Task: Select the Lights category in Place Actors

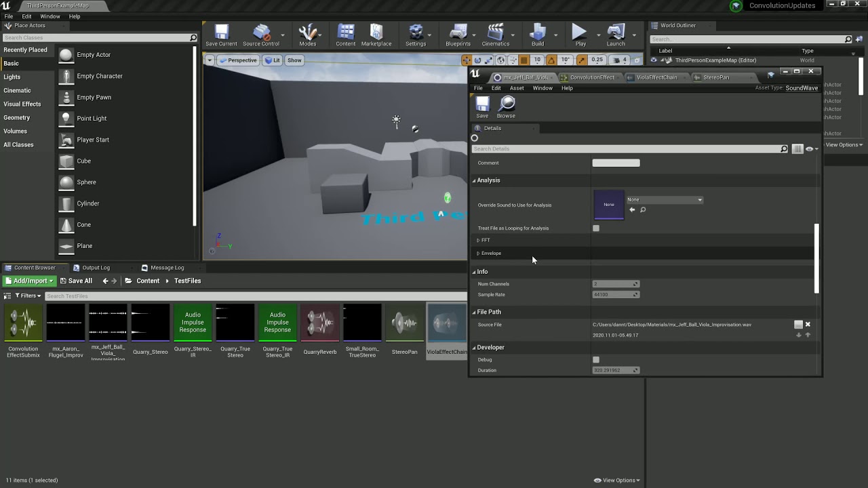Action: tap(12, 77)
